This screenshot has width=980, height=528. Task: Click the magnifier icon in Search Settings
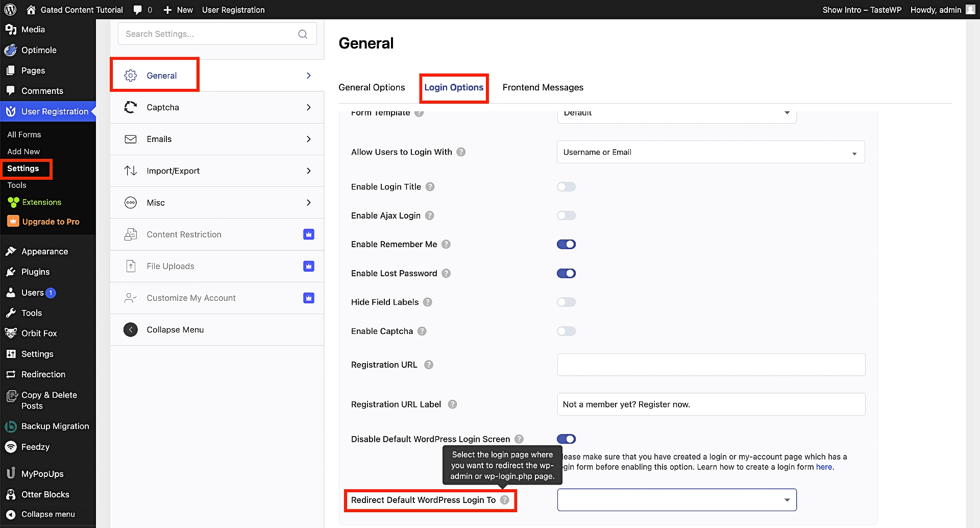pyautogui.click(x=303, y=34)
